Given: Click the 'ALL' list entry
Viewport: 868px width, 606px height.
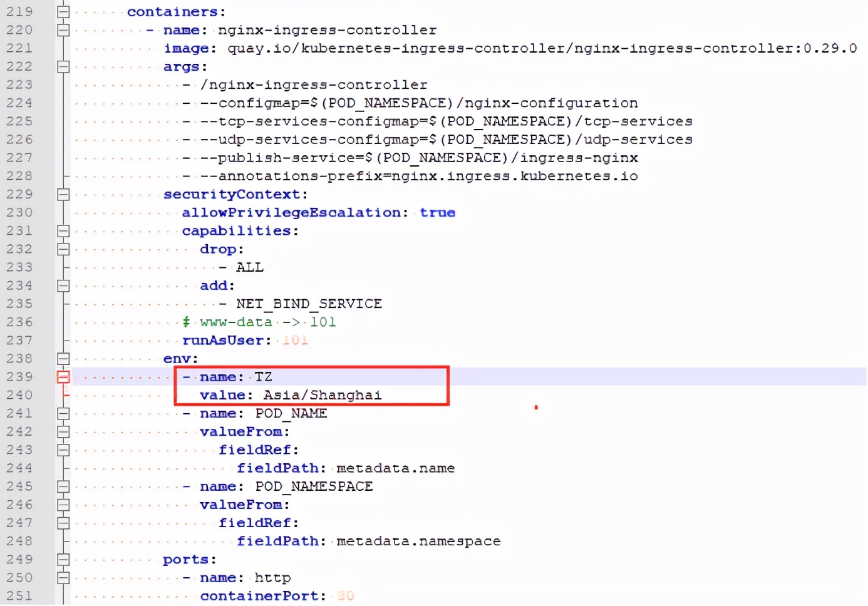Looking at the screenshot, I should tap(250, 267).
